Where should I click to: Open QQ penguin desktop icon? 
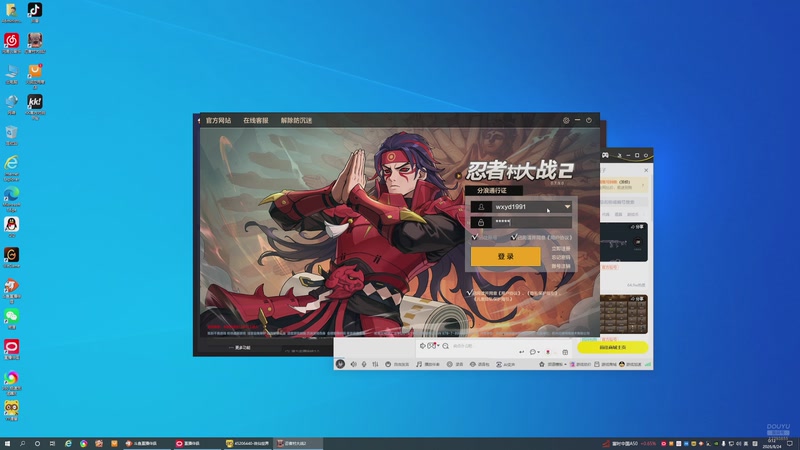point(11,227)
